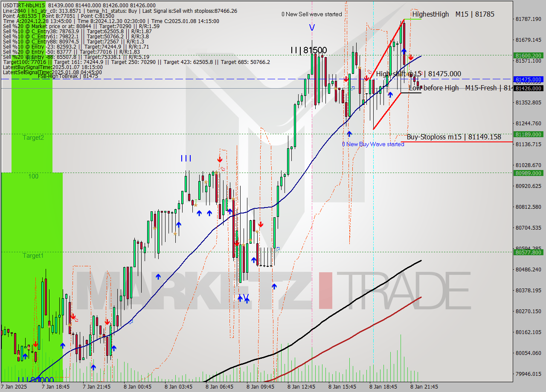Screen dimensions: 546x392
Task: Click the '8 Jan 06:45' time axis label
Action: click(219, 387)
